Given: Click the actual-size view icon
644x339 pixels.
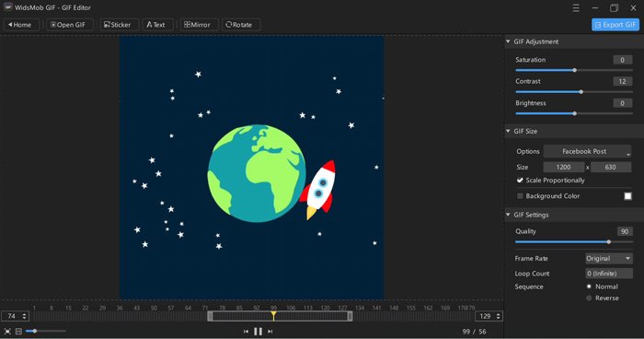Looking at the screenshot, I should [x=18, y=332].
